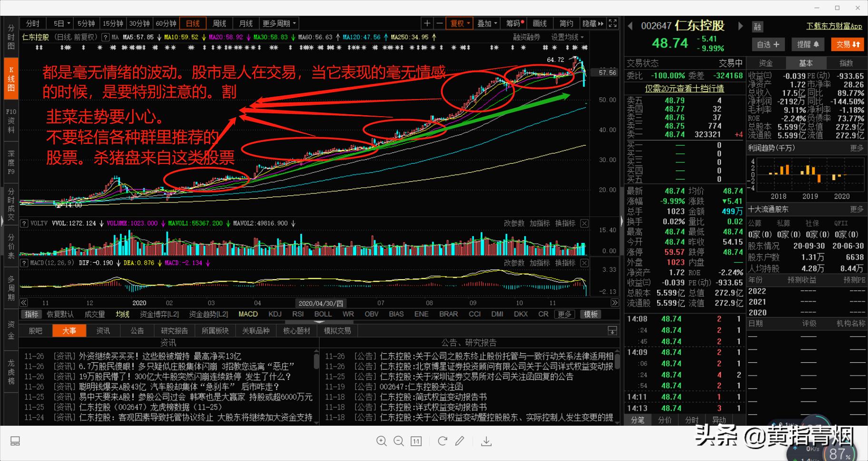Click the plus icon to add indicator rows
This screenshot has width=868, height=461.
coord(427,23)
